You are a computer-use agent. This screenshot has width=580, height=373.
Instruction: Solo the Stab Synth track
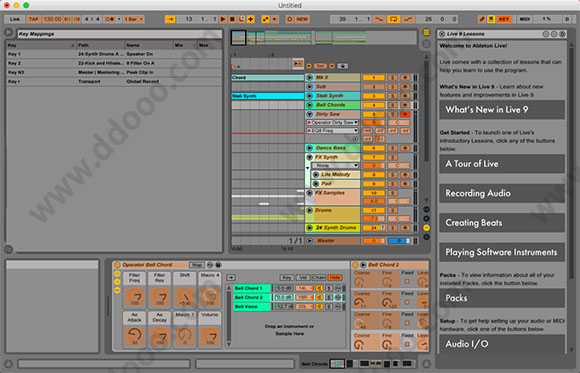pos(393,96)
